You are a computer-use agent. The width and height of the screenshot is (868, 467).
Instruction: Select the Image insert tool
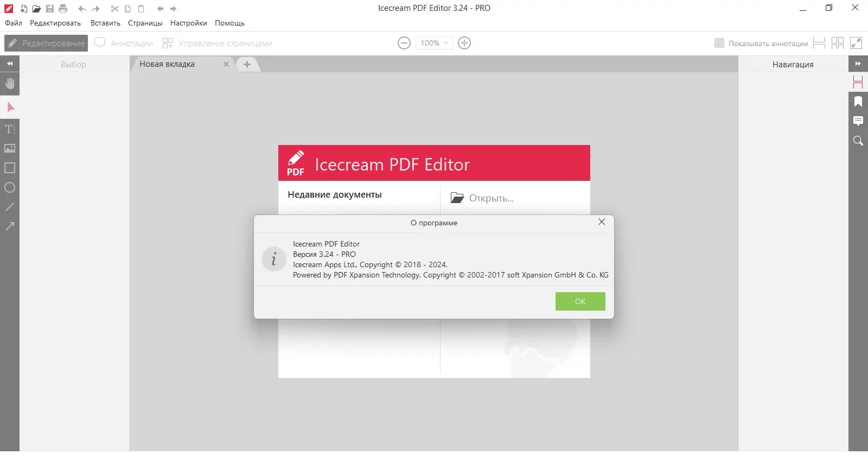[10, 148]
